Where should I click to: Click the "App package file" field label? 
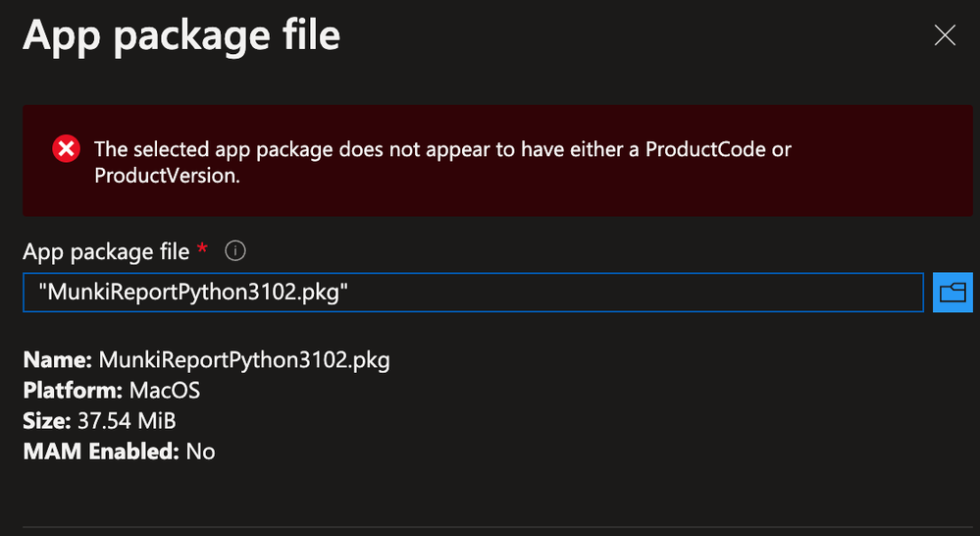point(106,251)
